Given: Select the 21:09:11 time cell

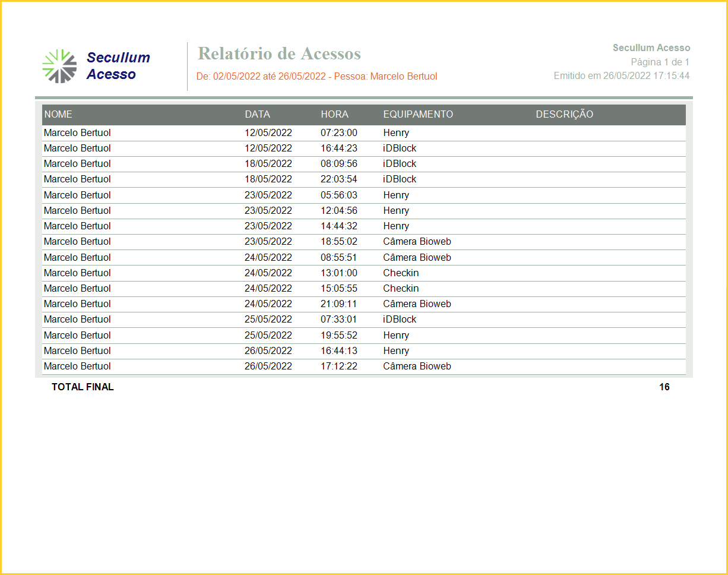Looking at the screenshot, I should (x=339, y=304).
